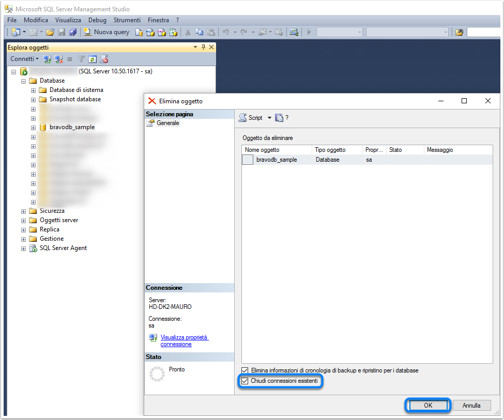Click the Stop square icon in Esplora oggetti
Viewport: 504px width, 420px height.
pos(70,59)
